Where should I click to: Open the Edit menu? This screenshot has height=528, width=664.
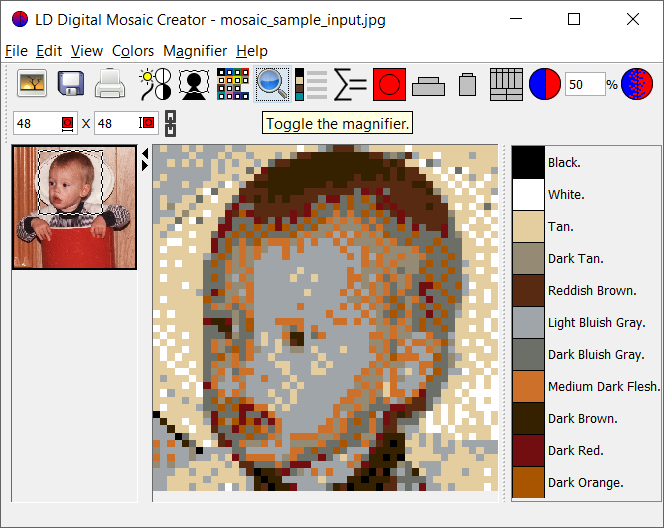pos(49,51)
